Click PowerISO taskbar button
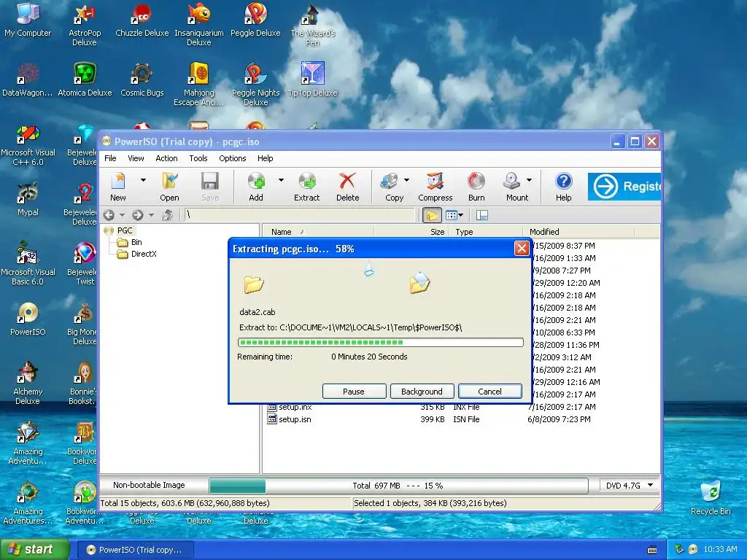Screen dimensions: 747x560 tap(135, 550)
